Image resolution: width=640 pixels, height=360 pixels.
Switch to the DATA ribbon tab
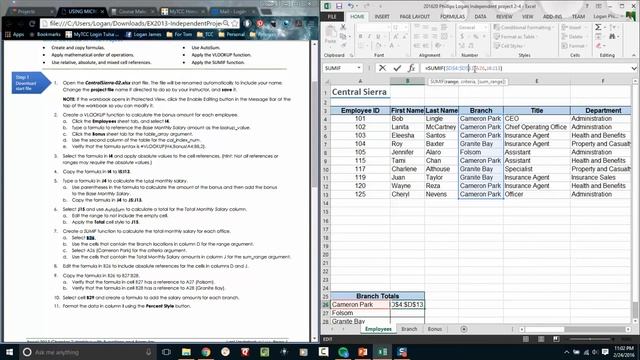[x=480, y=16]
